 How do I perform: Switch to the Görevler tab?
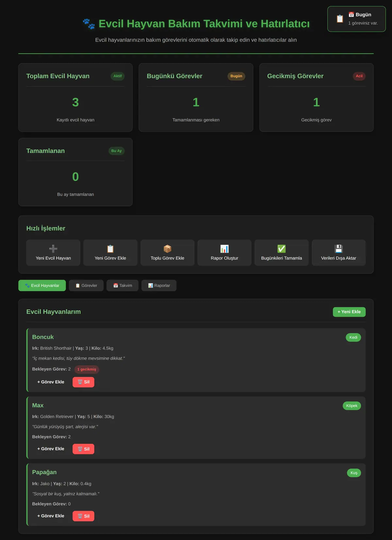[86, 285]
